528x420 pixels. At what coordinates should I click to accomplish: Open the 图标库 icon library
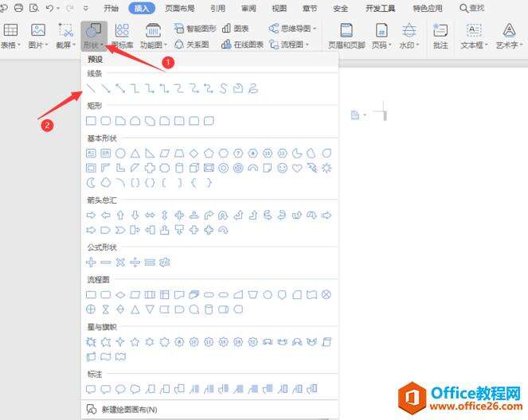pos(122,36)
